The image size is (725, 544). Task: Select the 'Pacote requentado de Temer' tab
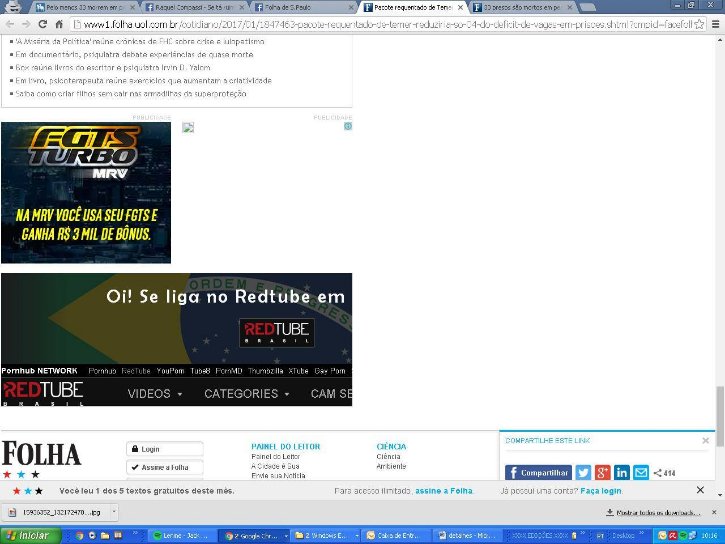[412, 7]
